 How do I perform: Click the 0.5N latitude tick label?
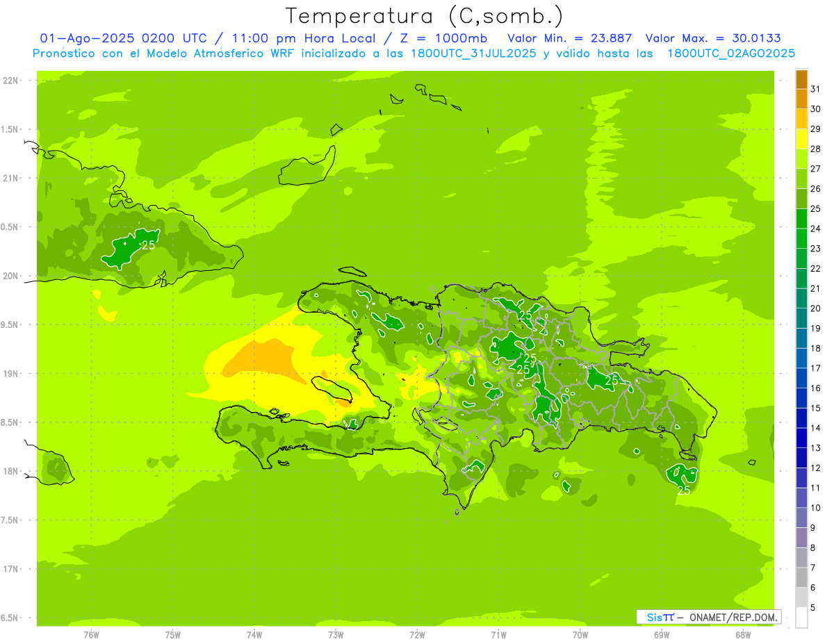point(10,227)
